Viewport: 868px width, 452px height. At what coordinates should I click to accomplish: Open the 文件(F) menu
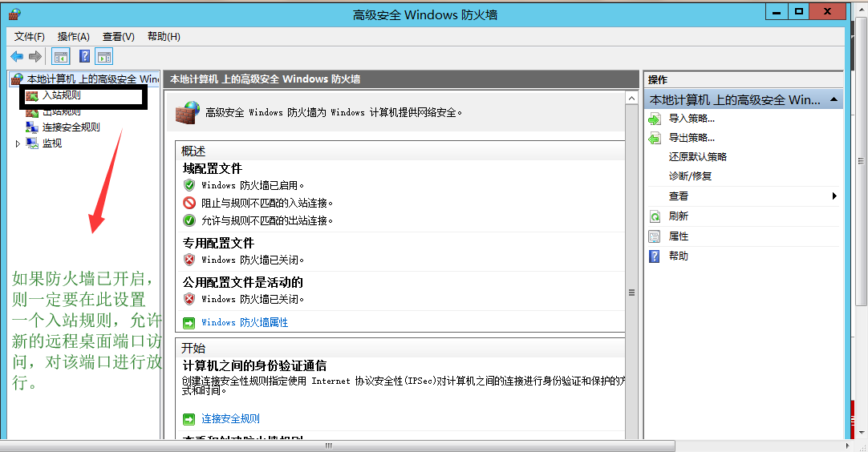point(30,37)
